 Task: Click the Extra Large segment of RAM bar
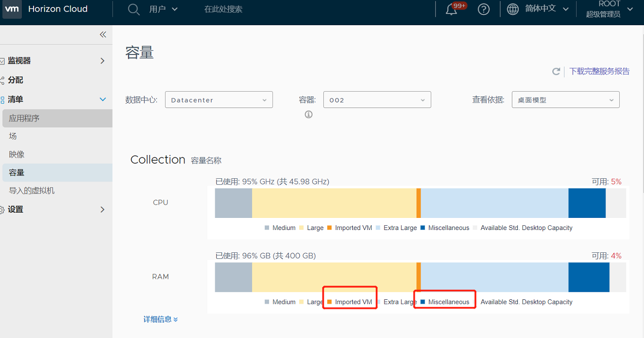[x=495, y=277]
